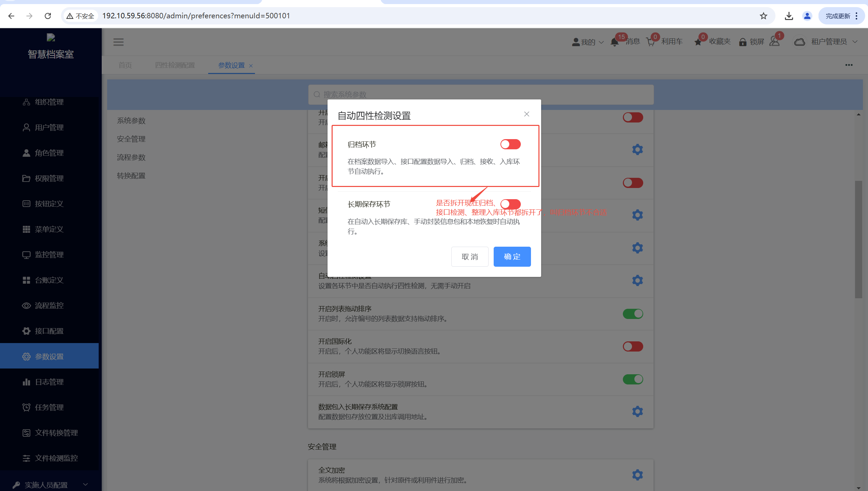Open 流程监控 in sidebar
Screen dimensions: 868x491
pos(49,305)
